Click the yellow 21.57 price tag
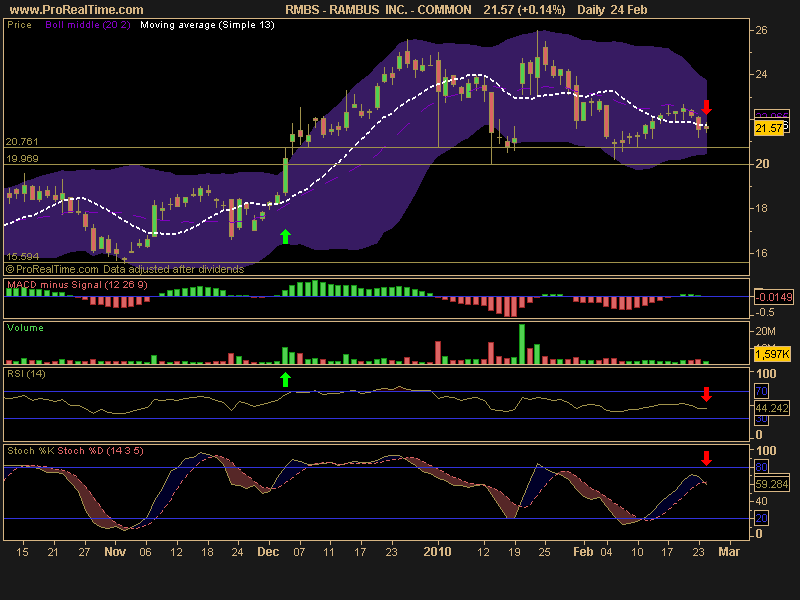This screenshot has width=800, height=600. click(768, 128)
